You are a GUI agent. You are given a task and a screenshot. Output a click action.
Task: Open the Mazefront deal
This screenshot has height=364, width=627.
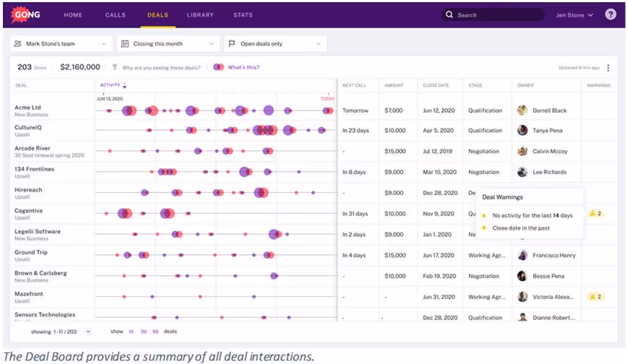(29, 294)
